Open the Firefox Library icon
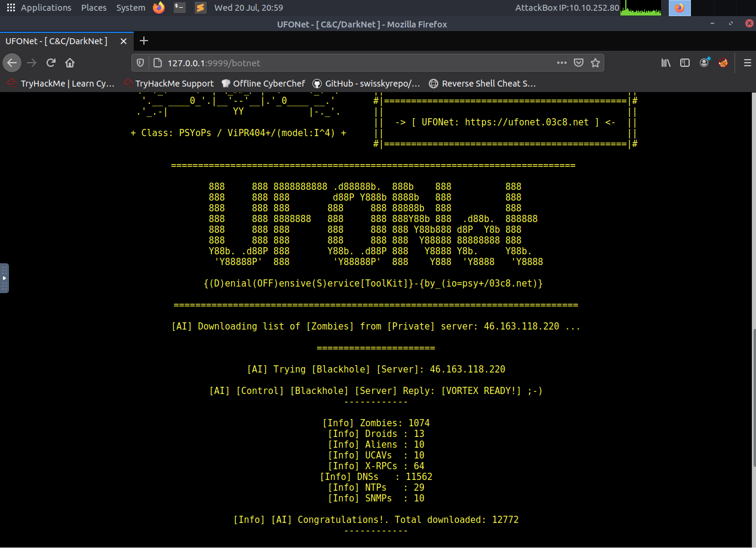 pos(665,63)
